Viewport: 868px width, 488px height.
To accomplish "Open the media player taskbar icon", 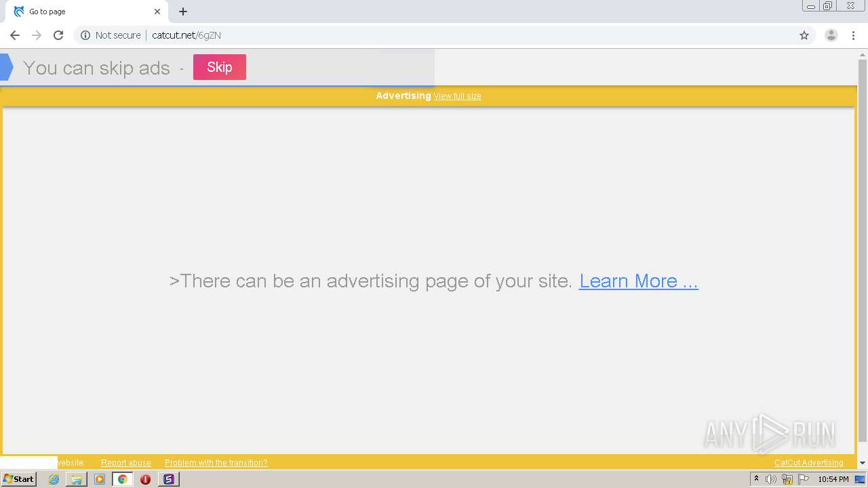I will click(x=100, y=479).
